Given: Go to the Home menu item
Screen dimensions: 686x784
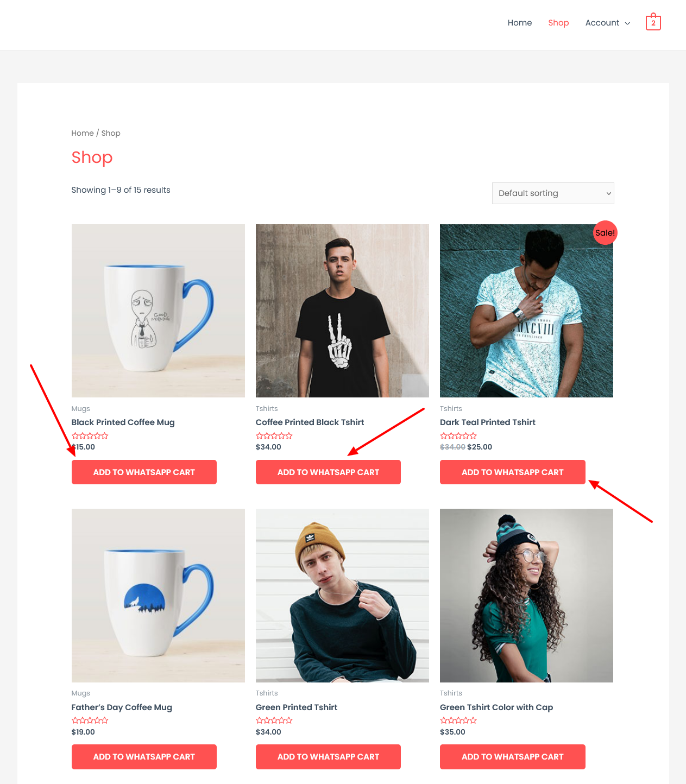Looking at the screenshot, I should 520,23.
